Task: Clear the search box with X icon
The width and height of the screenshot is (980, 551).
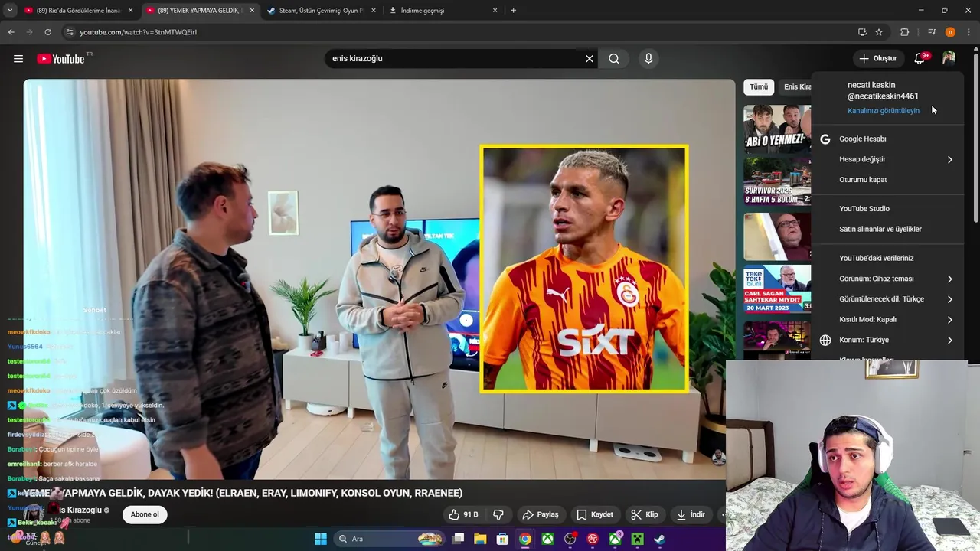Action: [590, 58]
